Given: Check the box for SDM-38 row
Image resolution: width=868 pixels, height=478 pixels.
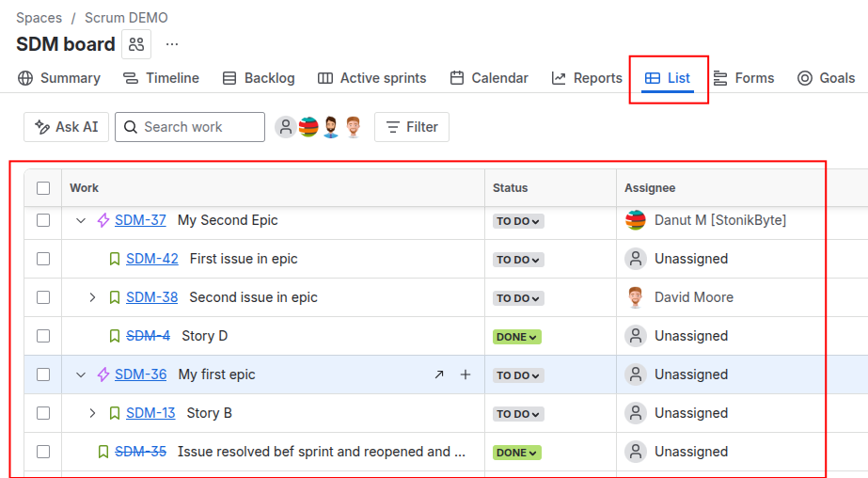Looking at the screenshot, I should (x=43, y=297).
